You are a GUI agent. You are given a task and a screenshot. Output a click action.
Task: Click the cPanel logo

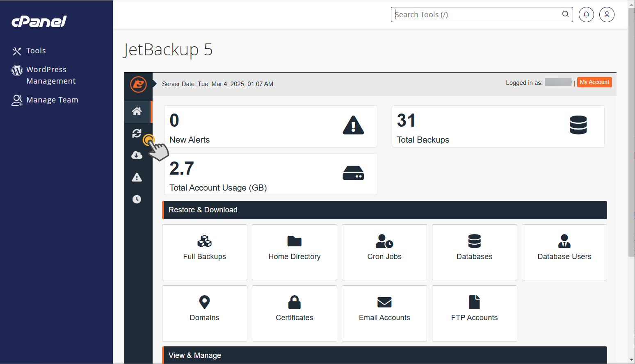[39, 22]
